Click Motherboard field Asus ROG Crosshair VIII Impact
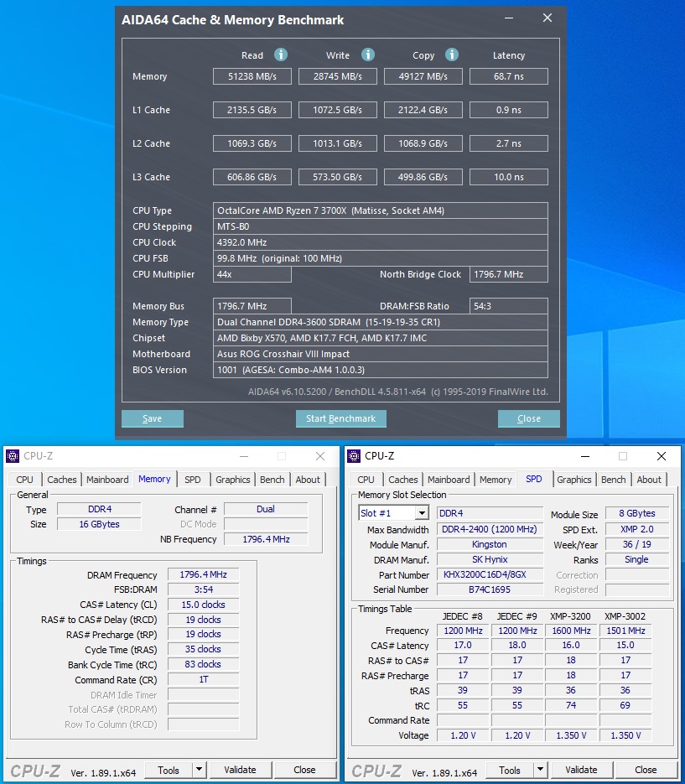The image size is (685, 784). 381,354
